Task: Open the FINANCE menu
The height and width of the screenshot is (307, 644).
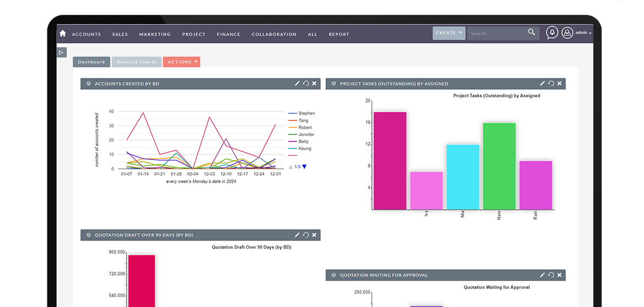Action: click(x=228, y=35)
